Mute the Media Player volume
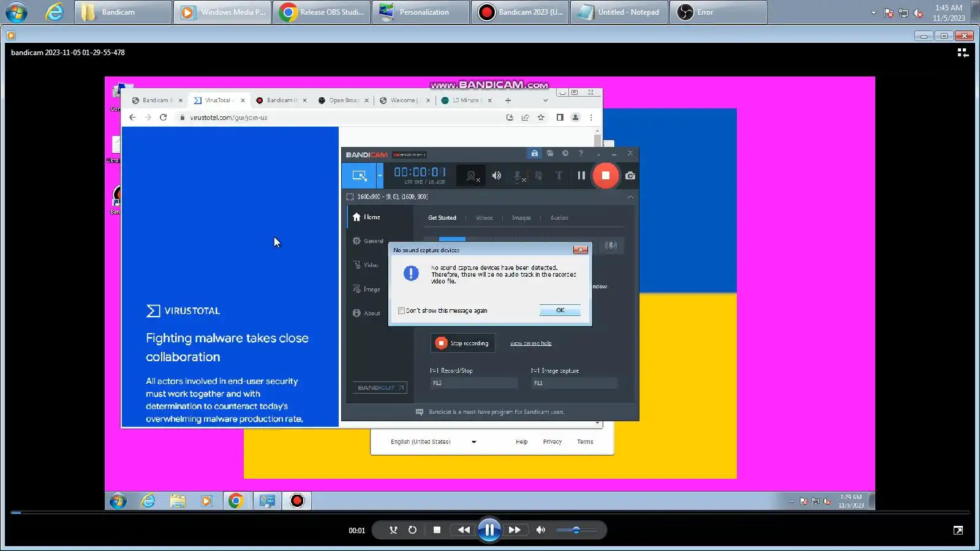This screenshot has height=551, width=980. point(540,530)
